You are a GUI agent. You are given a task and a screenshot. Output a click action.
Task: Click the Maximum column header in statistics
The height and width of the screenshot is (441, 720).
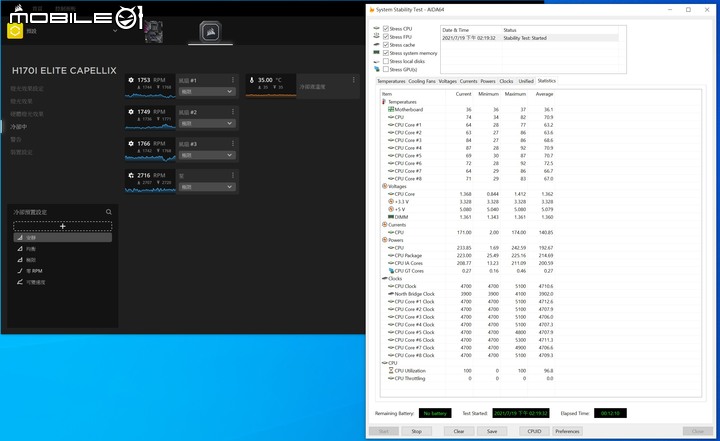click(x=514, y=94)
